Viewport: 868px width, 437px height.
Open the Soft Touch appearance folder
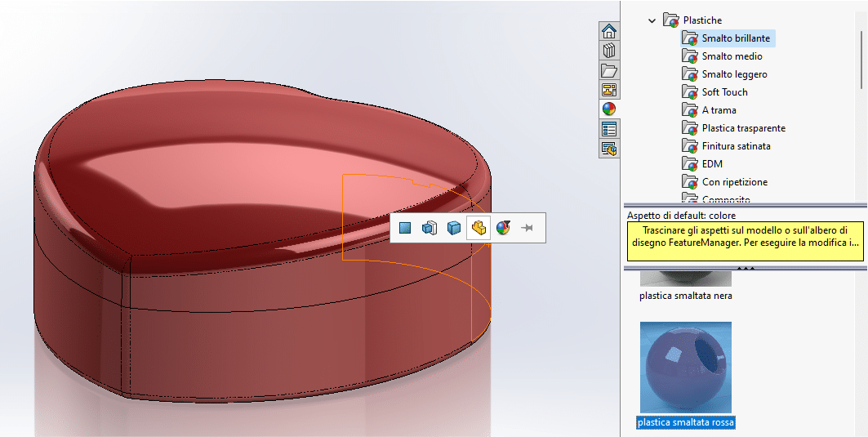(x=724, y=92)
